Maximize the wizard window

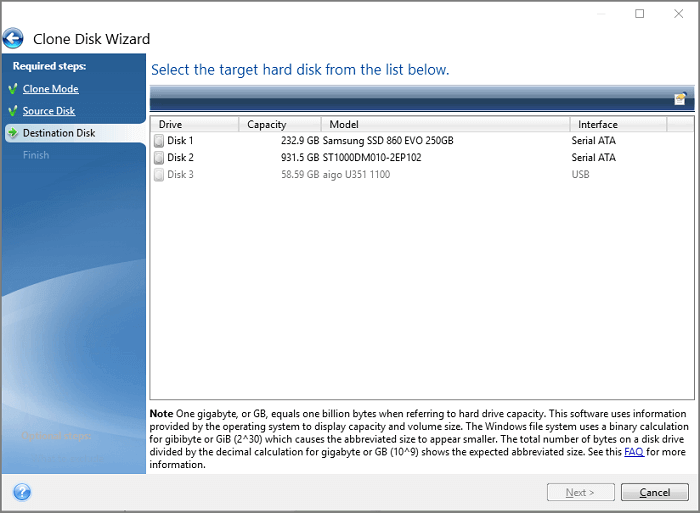tap(640, 14)
